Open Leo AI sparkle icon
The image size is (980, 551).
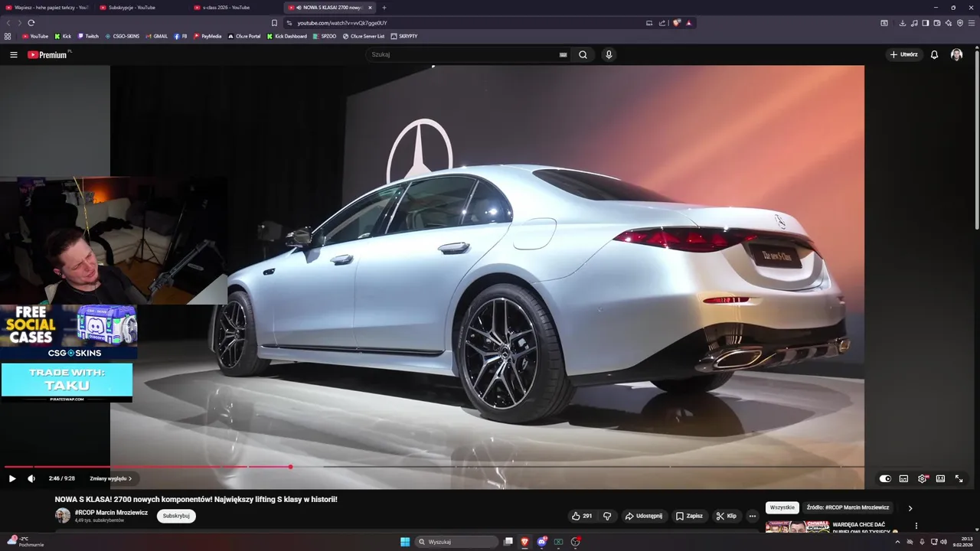949,23
